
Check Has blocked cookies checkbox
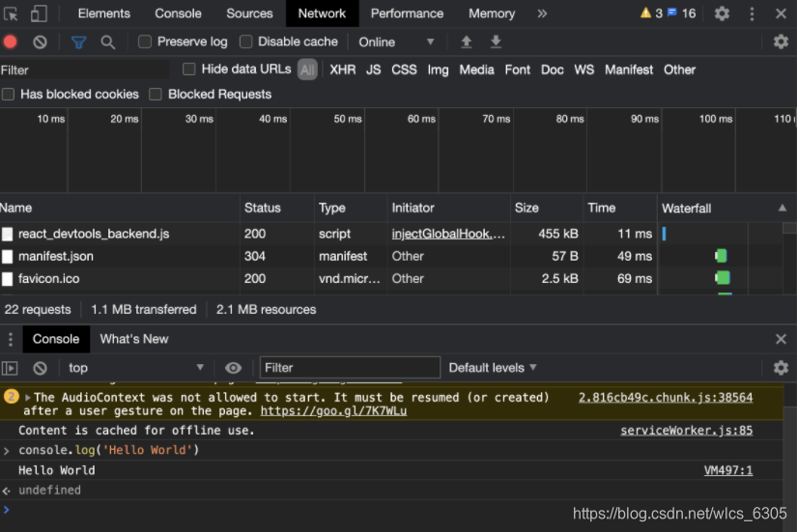pos(8,94)
